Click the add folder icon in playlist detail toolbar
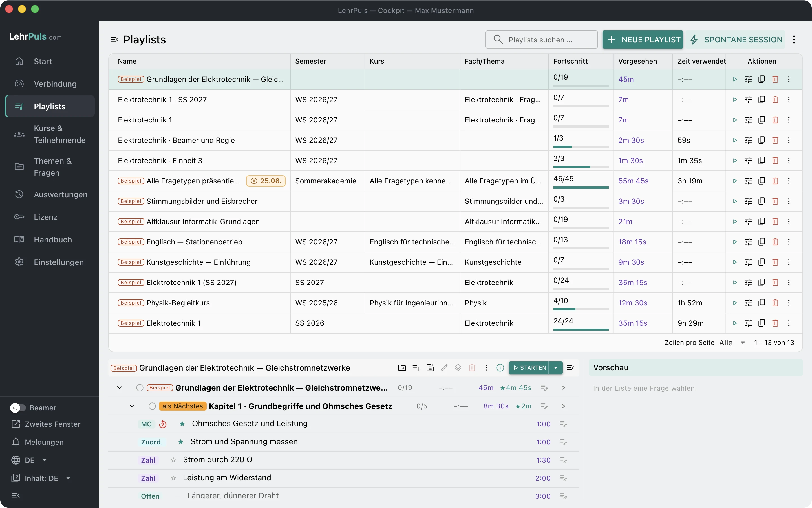The image size is (812, 508). [x=402, y=367]
